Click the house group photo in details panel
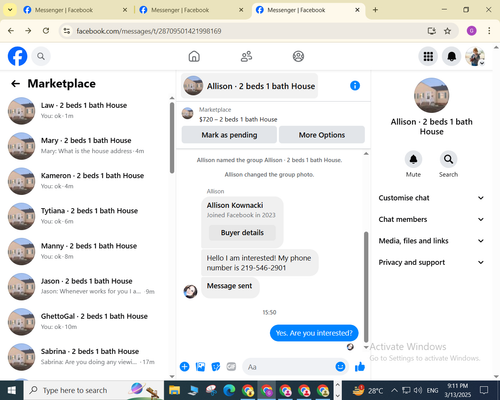The image size is (500, 400). (431, 95)
